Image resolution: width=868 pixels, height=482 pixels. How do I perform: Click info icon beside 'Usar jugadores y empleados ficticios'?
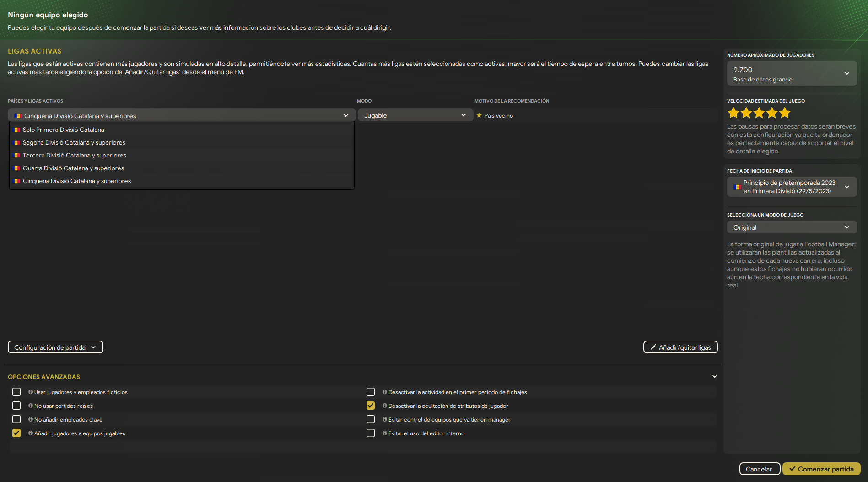point(31,392)
